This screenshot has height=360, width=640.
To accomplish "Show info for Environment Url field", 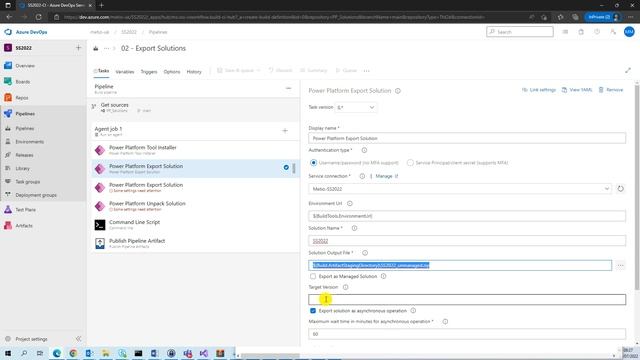I will [350, 203].
